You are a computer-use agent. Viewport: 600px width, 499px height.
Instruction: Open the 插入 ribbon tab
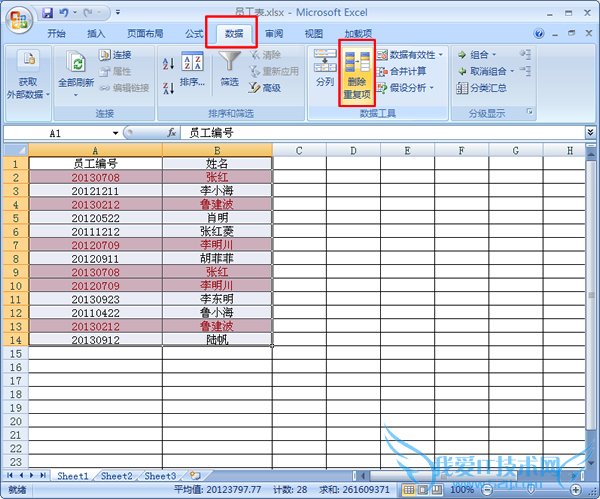(96, 34)
